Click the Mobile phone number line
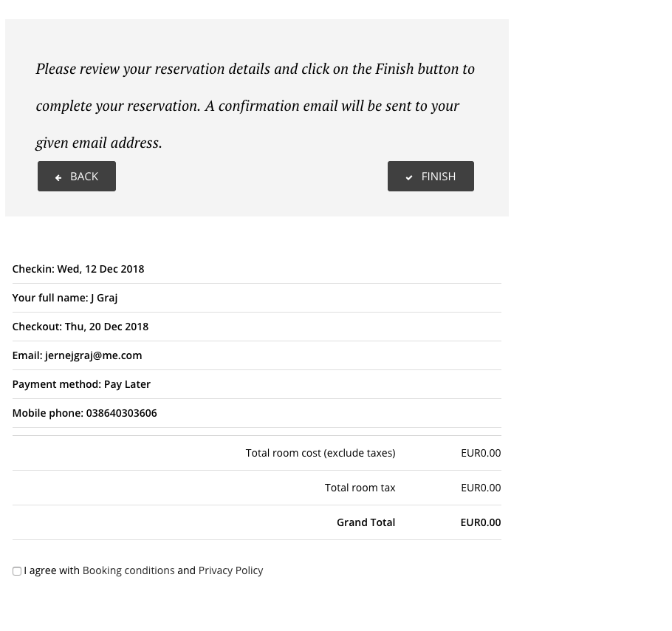Image resolution: width=672 pixels, height=631 pixels. click(85, 413)
